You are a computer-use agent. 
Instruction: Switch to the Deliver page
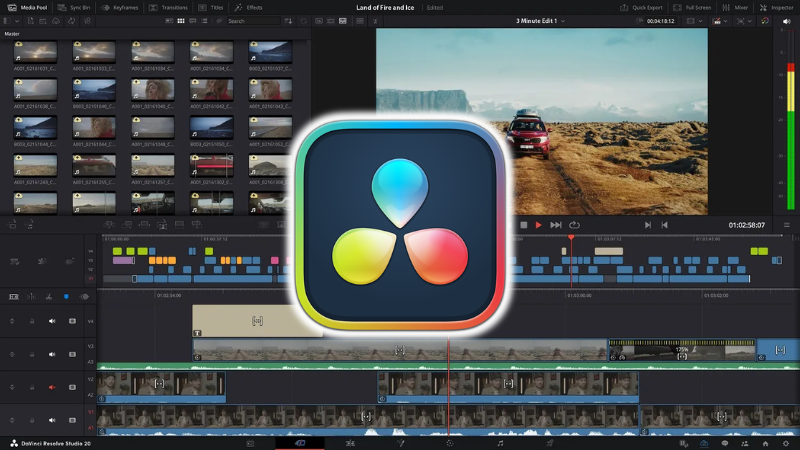(x=550, y=443)
